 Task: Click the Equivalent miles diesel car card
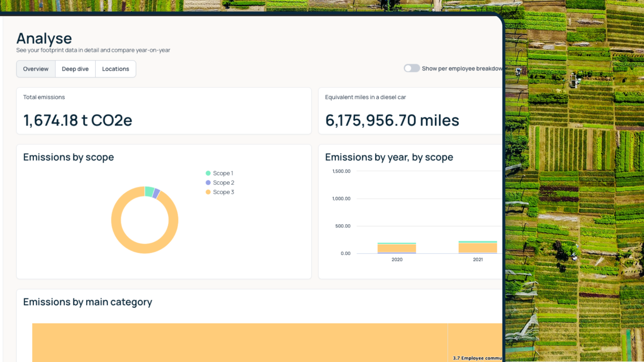pyautogui.click(x=410, y=111)
